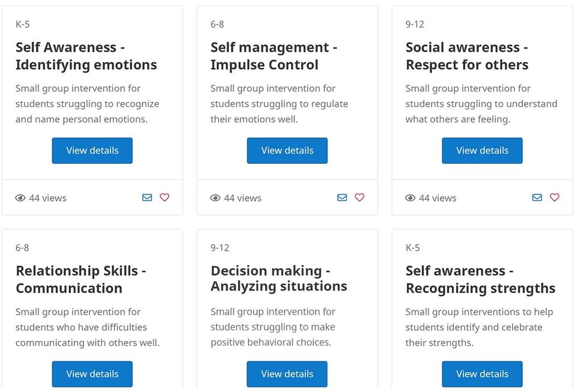Open the email icon on Identifying emotions card

147,197
